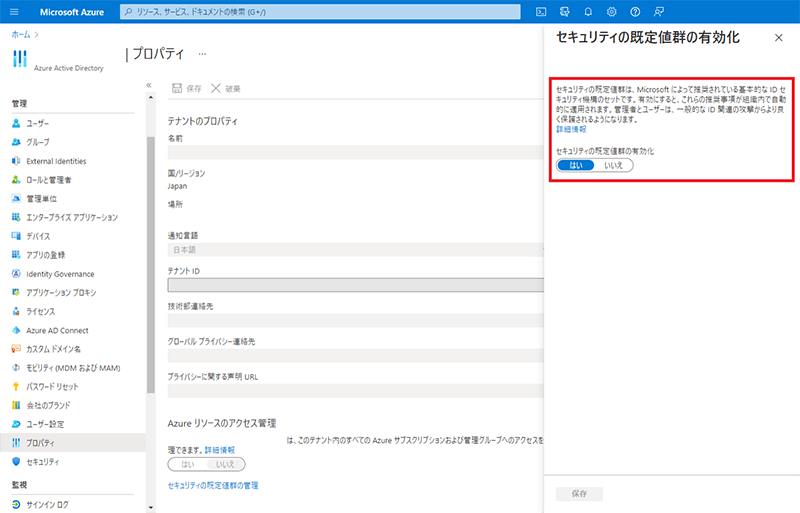
Task: Click the グローバル プライバシー連絡先 field
Action: [356, 355]
